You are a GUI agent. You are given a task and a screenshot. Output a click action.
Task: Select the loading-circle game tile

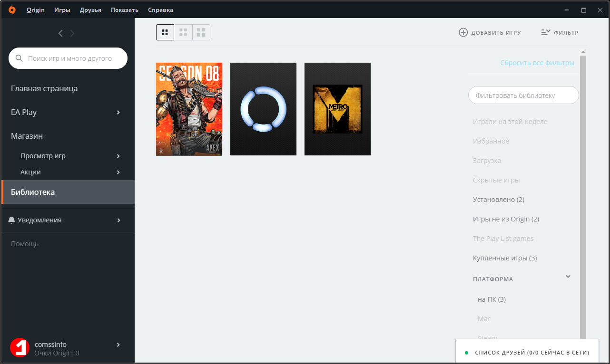click(x=263, y=109)
